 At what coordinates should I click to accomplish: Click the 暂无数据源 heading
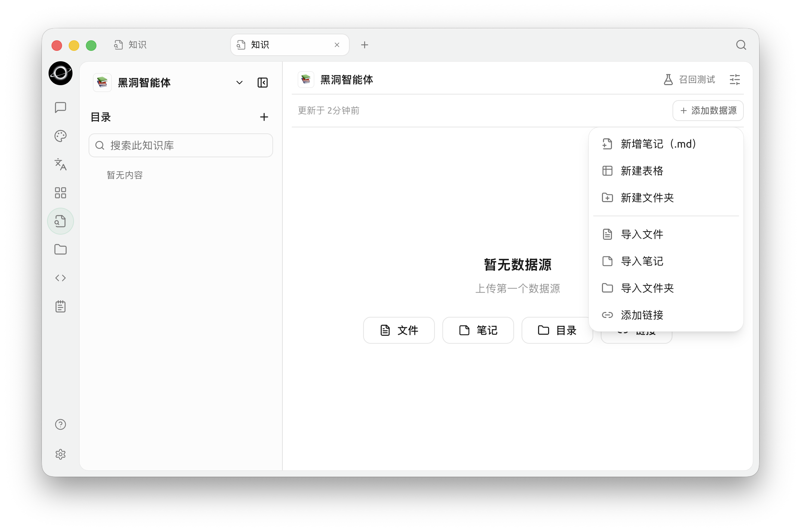tap(517, 265)
